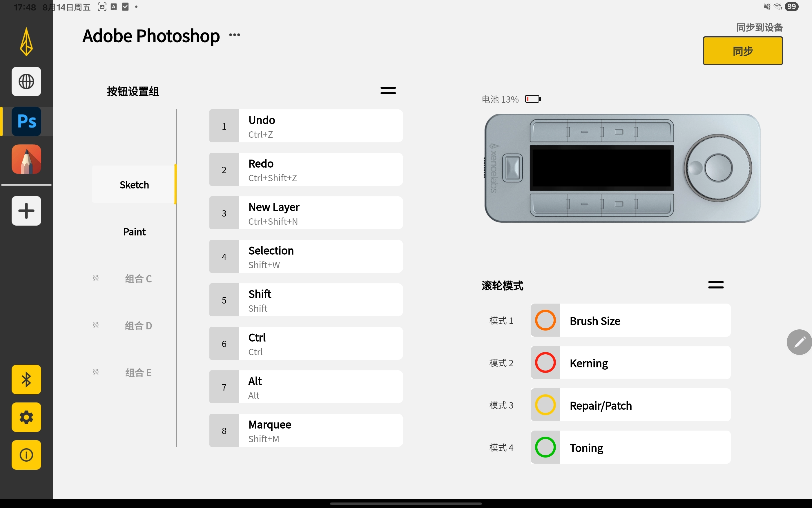The height and width of the screenshot is (508, 812).
Task: Select the 组合 C group
Action: [138, 279]
